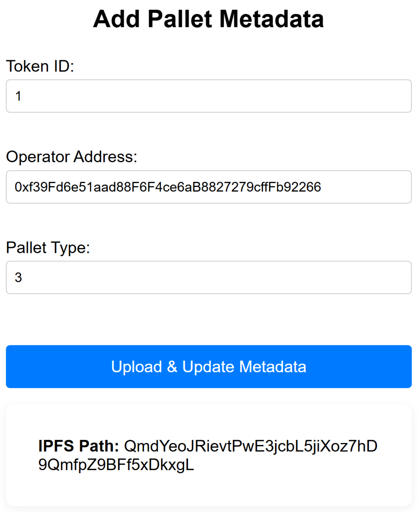Image resolution: width=420 pixels, height=518 pixels.
Task: Click the Pallet Type label
Action: coord(48,248)
